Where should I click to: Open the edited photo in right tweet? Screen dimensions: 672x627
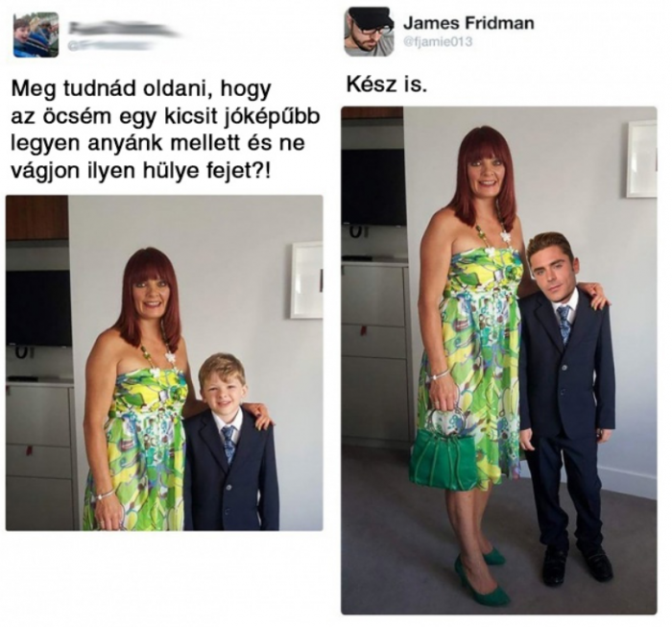click(x=499, y=360)
